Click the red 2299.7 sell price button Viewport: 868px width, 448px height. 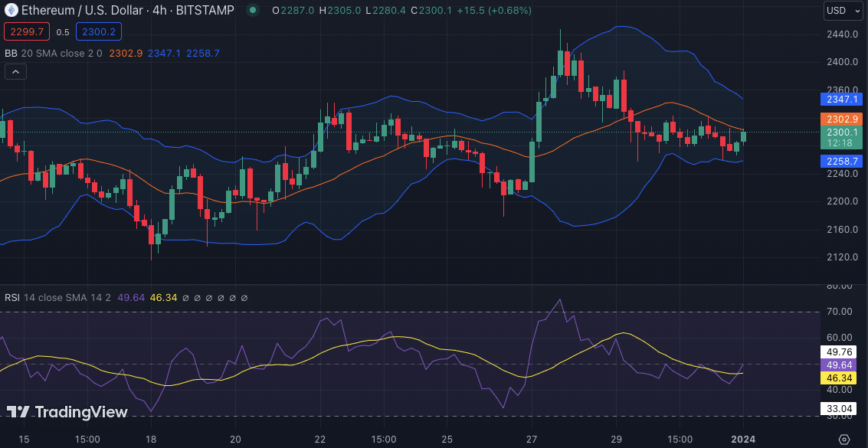27,31
